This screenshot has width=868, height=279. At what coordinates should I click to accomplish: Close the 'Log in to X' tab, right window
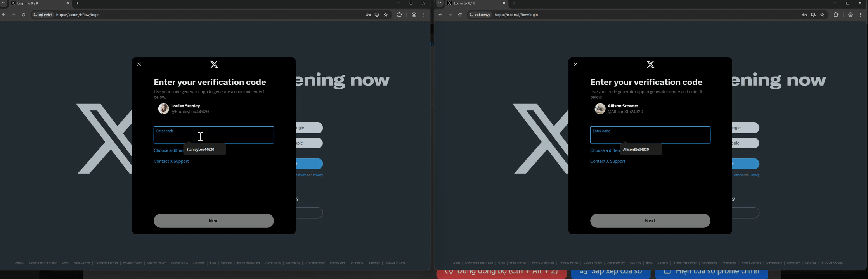tap(504, 3)
